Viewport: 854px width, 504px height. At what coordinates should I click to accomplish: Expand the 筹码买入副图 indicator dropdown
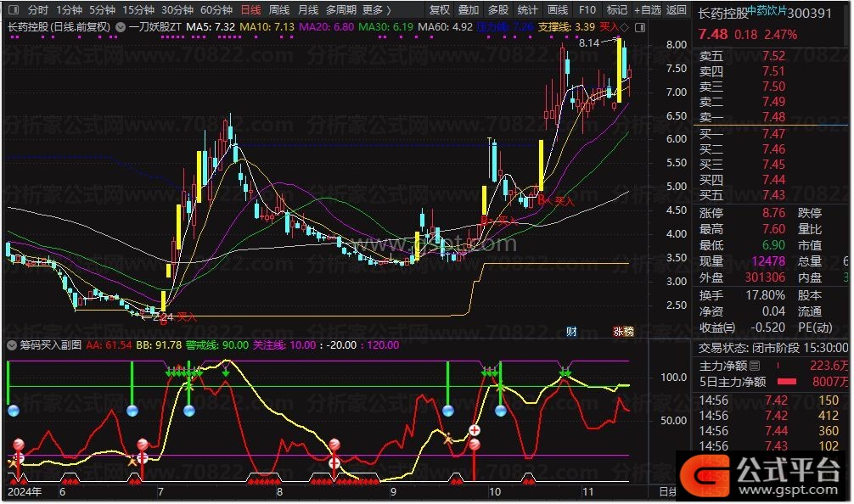[x=11, y=345]
